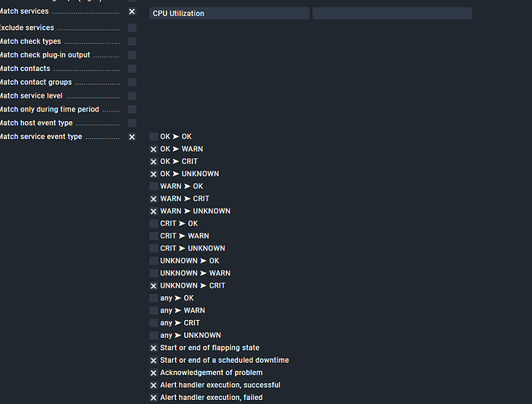Uncheck Start or end of a scheduled downtime

point(154,360)
